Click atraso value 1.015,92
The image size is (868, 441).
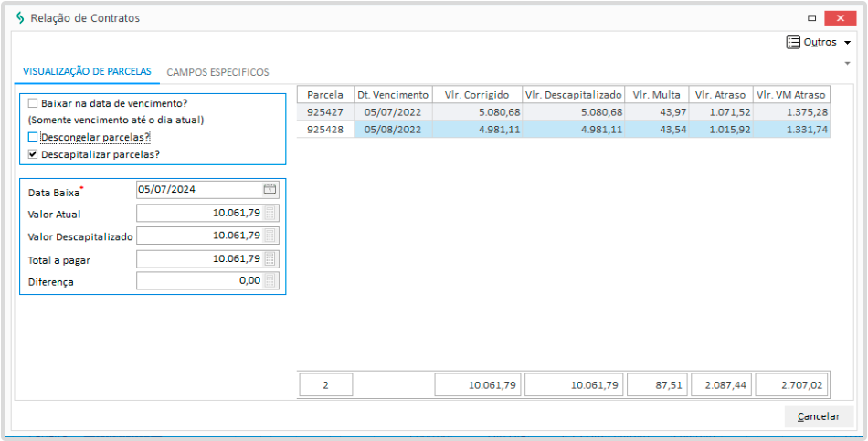point(721,130)
